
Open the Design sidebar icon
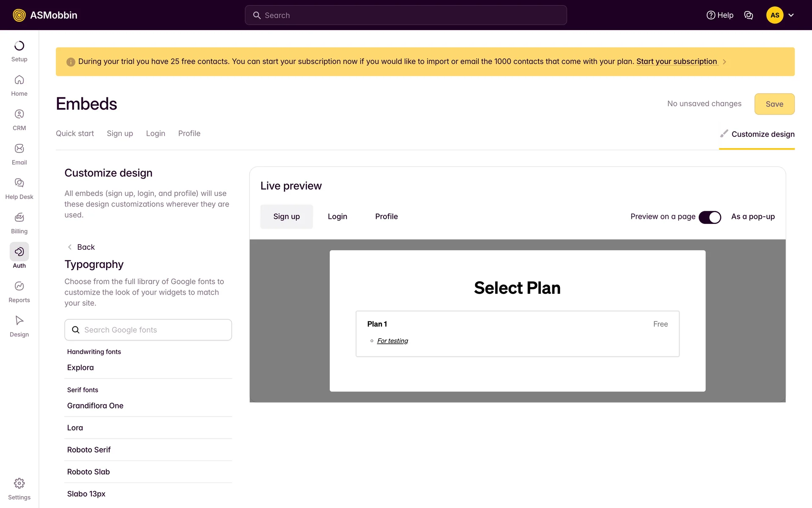(19, 320)
